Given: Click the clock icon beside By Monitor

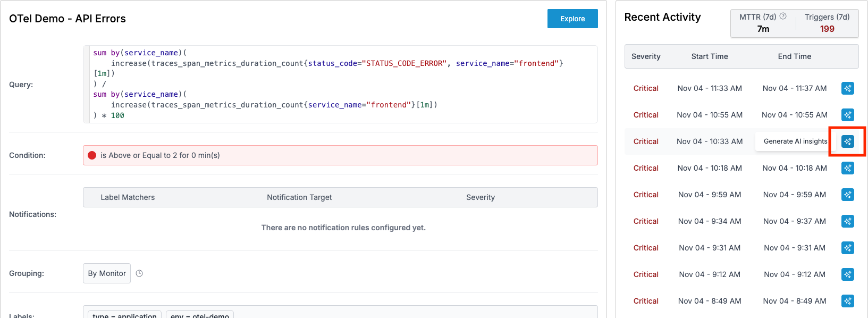Looking at the screenshot, I should click(139, 273).
